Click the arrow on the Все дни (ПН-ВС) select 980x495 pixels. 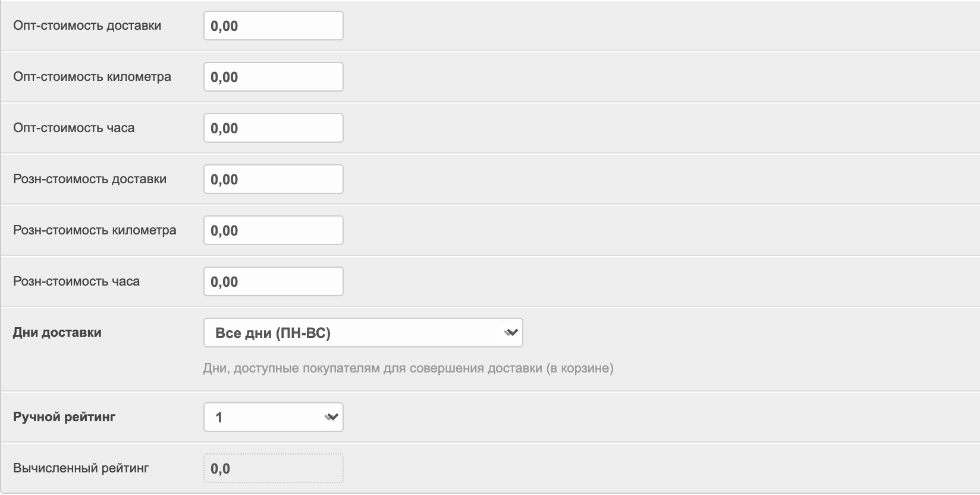click(x=510, y=333)
